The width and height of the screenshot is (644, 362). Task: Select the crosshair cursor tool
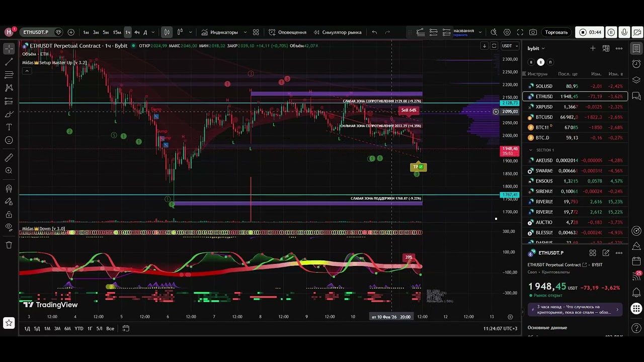(9, 49)
